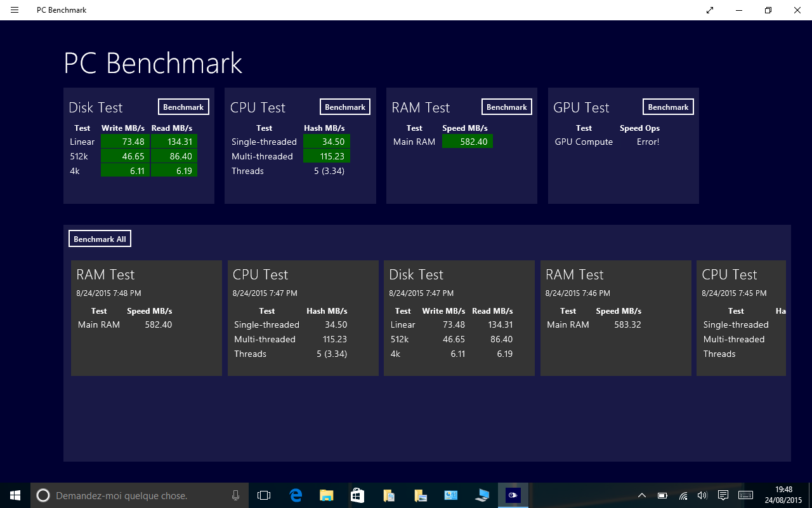Click the Cortana microphone icon

point(236,495)
